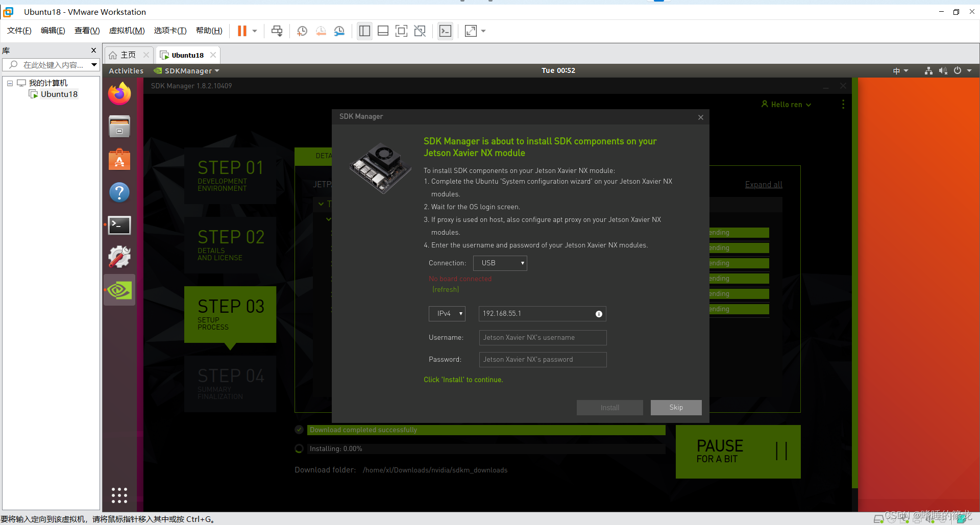Open the wrench settings tool in dock
Image resolution: width=980 pixels, height=525 pixels.
coord(119,257)
